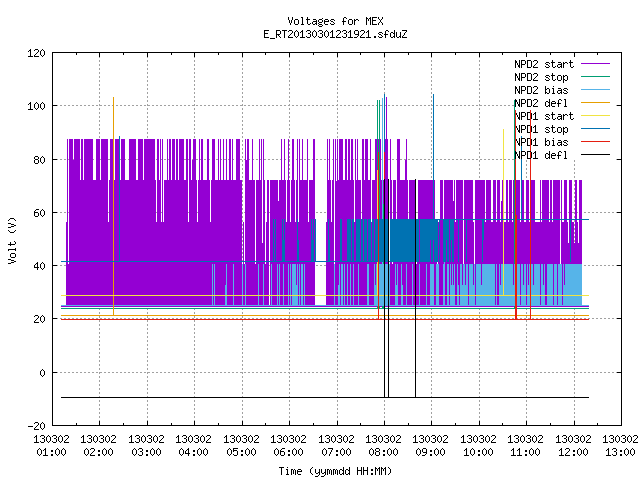Click the tall orange spike after 02:00
Image resolution: width=640 pixels, height=480 pixels.
(113, 204)
